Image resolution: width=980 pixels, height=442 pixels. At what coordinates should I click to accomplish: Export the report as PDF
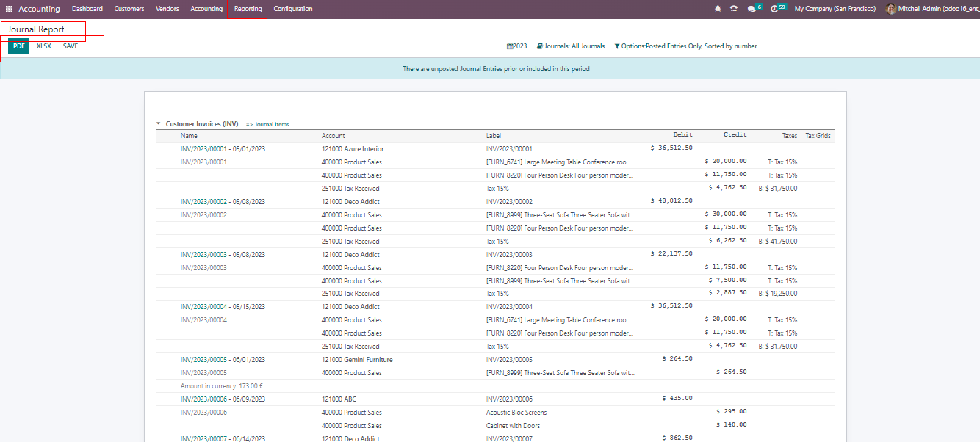(x=19, y=46)
